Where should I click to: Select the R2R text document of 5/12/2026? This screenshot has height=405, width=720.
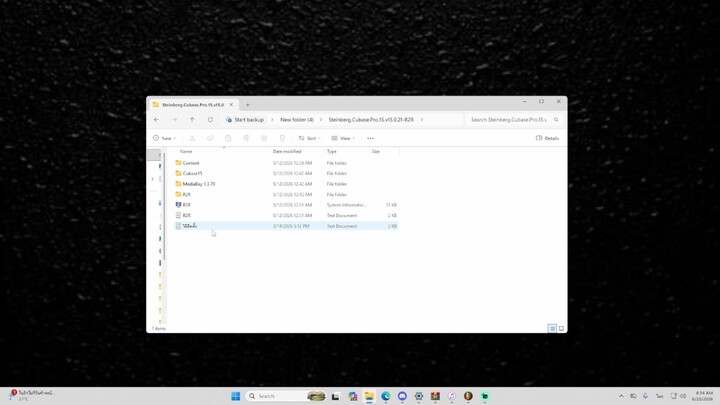(286, 215)
